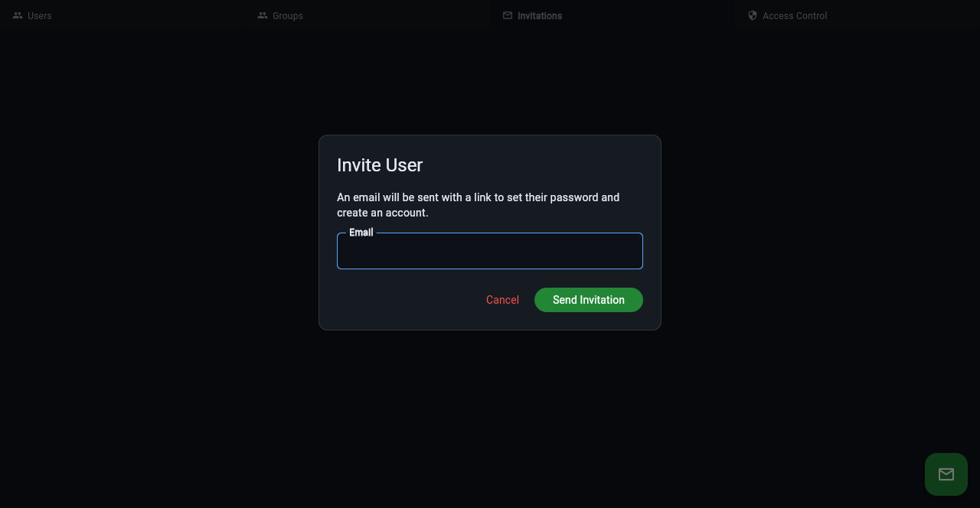The width and height of the screenshot is (980, 508).
Task: Open the Groups tab
Action: click(367, 15)
